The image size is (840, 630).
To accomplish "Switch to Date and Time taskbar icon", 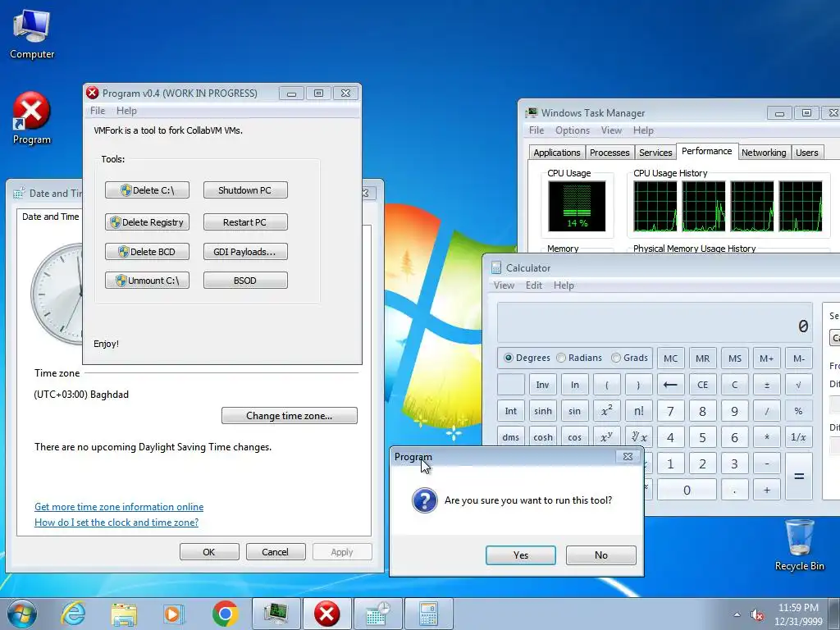I will click(377, 614).
